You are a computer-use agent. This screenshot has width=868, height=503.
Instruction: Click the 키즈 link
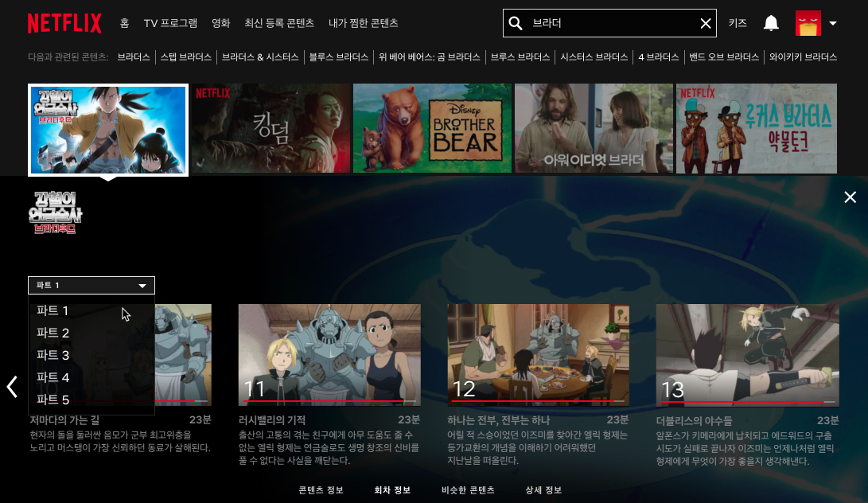click(x=738, y=23)
